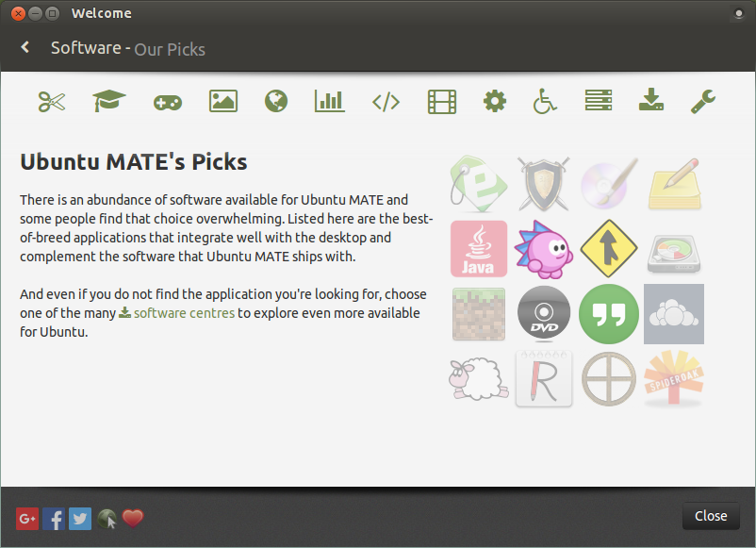Select the disc with paintbrush icon
Viewport: 756px width, 548px height.
coord(609,184)
